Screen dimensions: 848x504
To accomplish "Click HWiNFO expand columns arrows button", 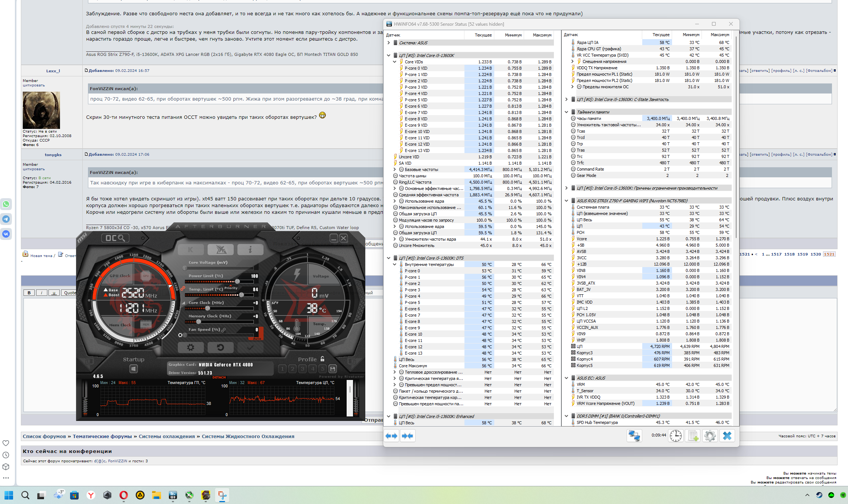I will 391,436.
